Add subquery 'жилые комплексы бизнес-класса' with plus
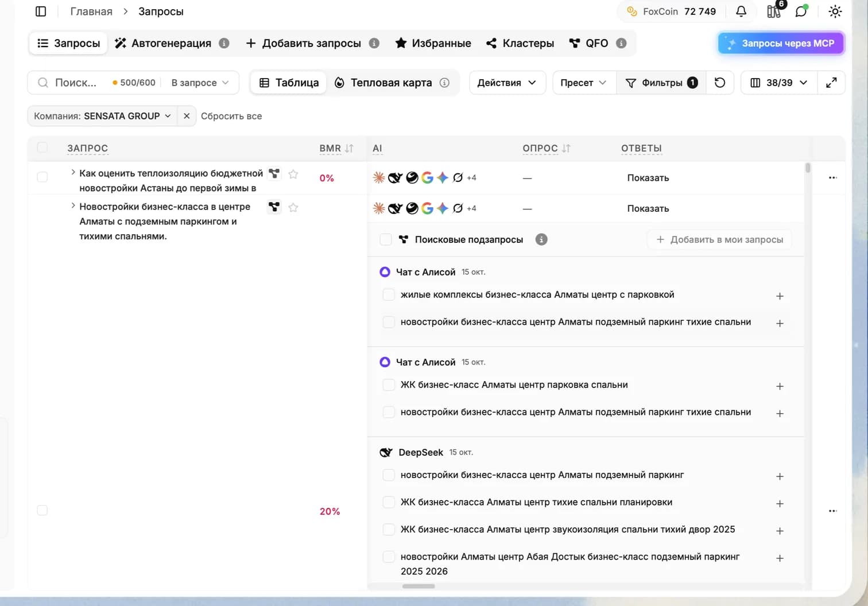Viewport: 868px width, 606px height. [x=780, y=296]
